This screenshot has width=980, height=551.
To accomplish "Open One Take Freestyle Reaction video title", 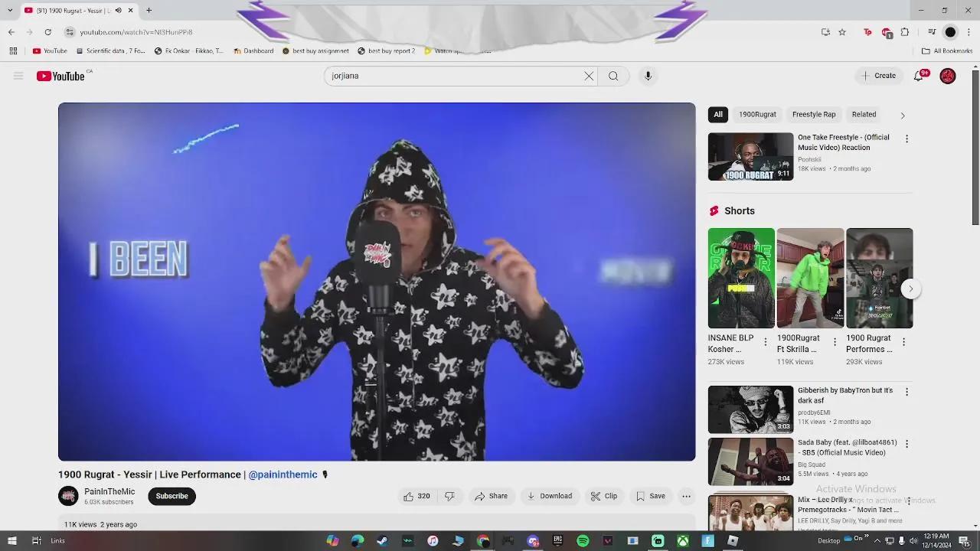I will (844, 142).
